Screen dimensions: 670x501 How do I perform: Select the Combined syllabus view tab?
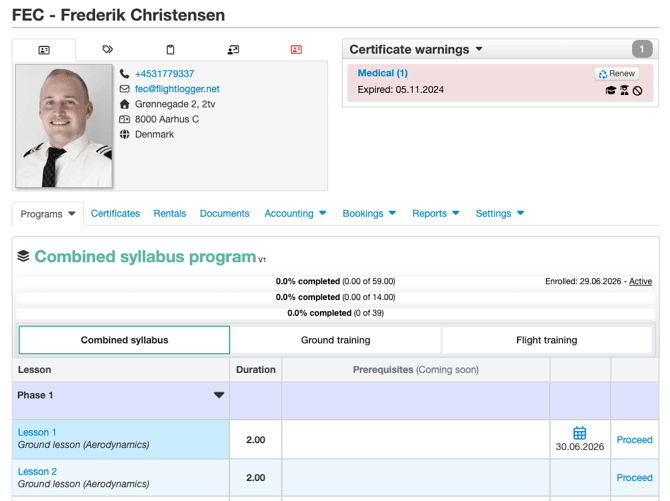click(x=124, y=340)
